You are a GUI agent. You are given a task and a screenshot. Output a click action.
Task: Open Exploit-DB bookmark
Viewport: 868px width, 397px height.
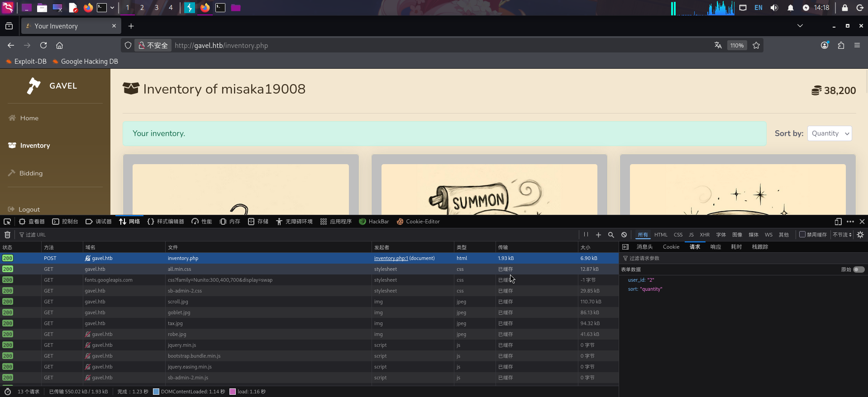coord(26,61)
